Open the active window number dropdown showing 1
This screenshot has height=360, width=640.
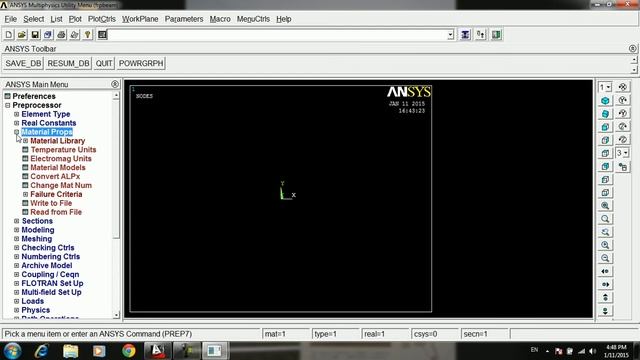(x=605, y=87)
